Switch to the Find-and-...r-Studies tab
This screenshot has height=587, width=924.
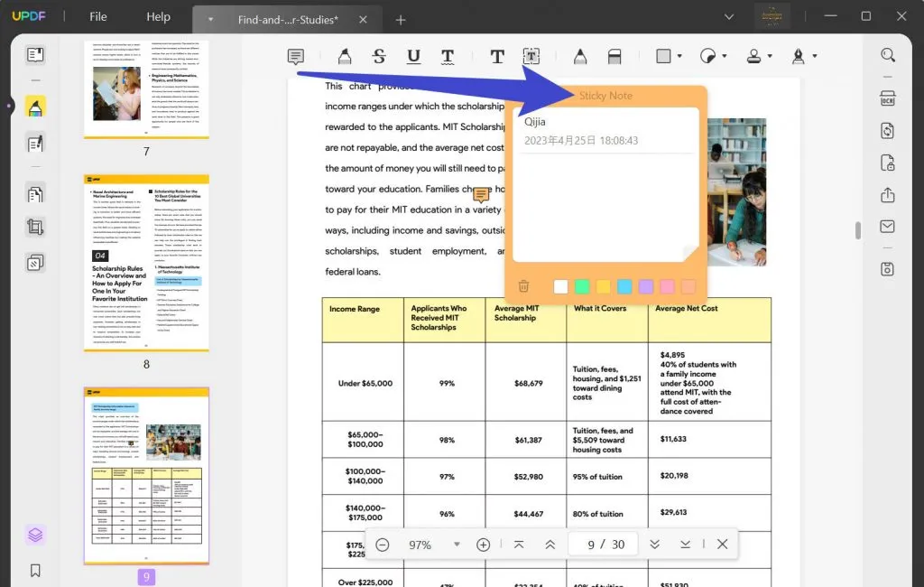tap(288, 20)
